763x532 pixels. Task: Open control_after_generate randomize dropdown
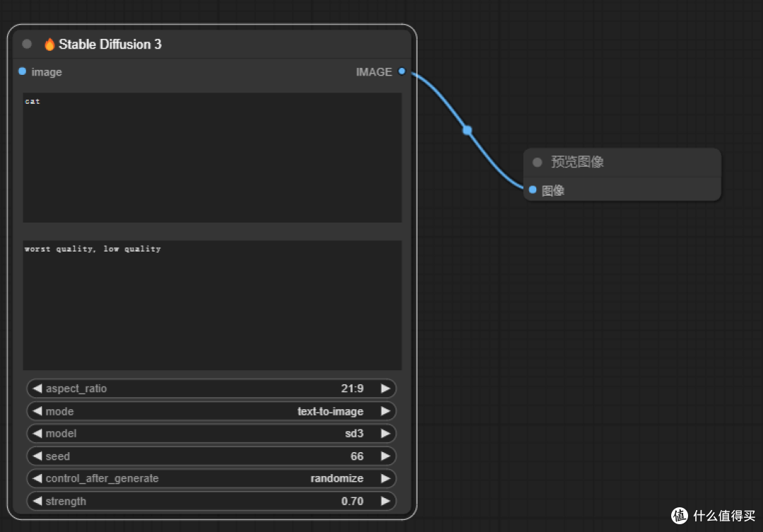tap(212, 479)
